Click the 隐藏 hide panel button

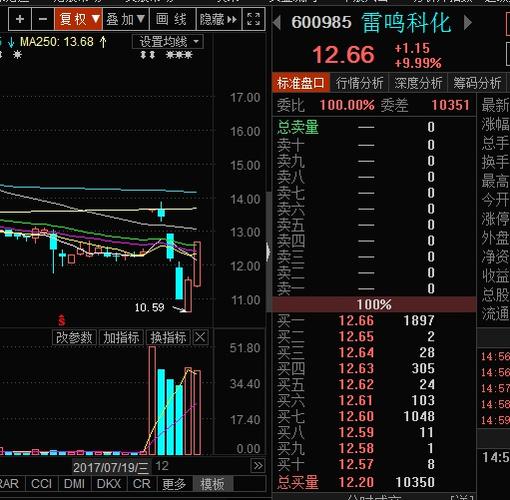point(218,19)
